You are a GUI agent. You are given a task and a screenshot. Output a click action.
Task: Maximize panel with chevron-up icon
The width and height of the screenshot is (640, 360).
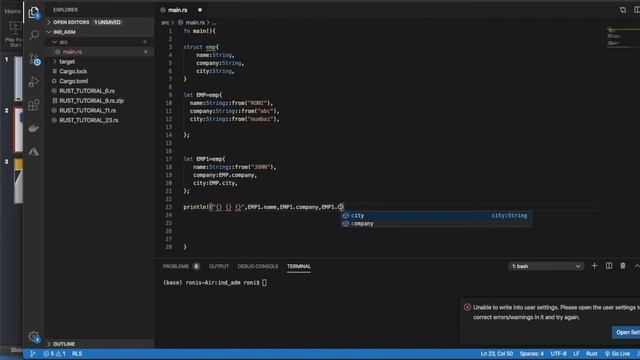pos(636,266)
